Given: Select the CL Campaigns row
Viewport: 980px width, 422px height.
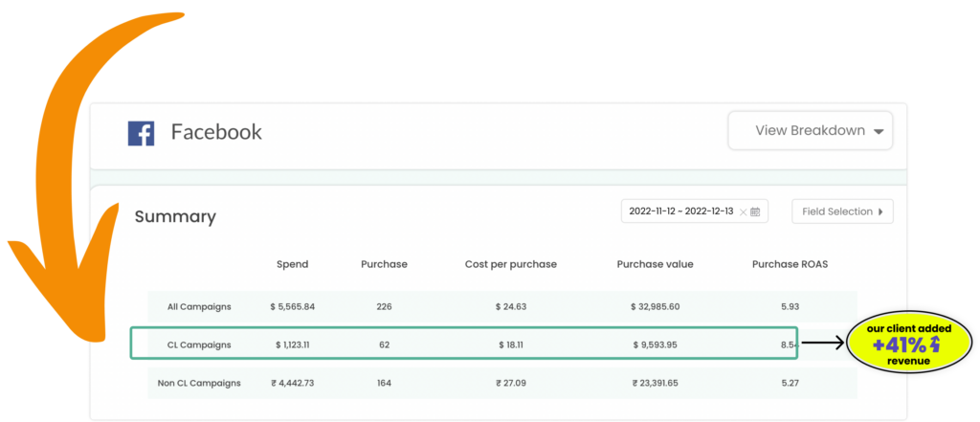Looking at the screenshot, I should pos(464,344).
